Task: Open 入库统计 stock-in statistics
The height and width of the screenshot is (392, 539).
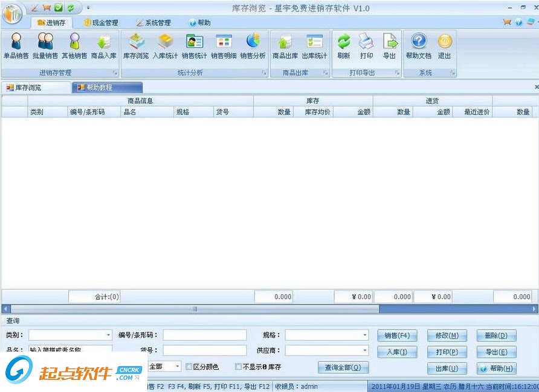Action: [165, 47]
